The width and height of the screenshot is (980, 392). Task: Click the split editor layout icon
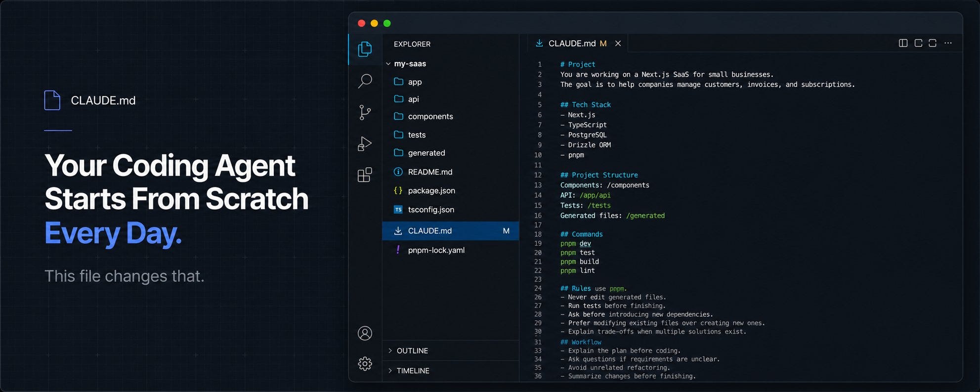pyautogui.click(x=903, y=43)
